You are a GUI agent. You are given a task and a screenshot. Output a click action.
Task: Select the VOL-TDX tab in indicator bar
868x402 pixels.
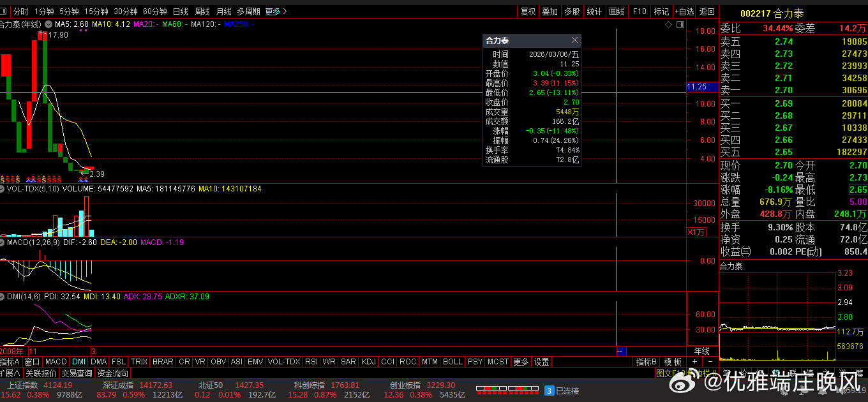pos(284,362)
